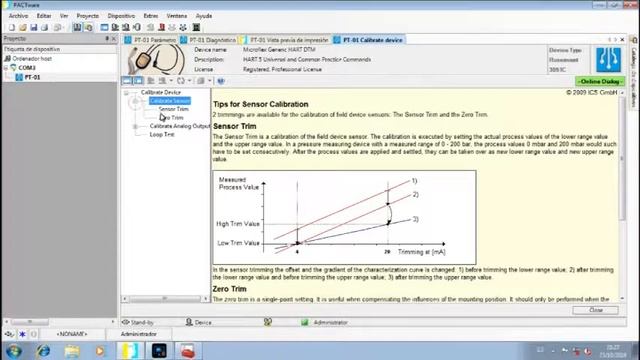This screenshot has height=360, width=640.
Task: Toggle second DTM view layout button
Action: point(138,81)
